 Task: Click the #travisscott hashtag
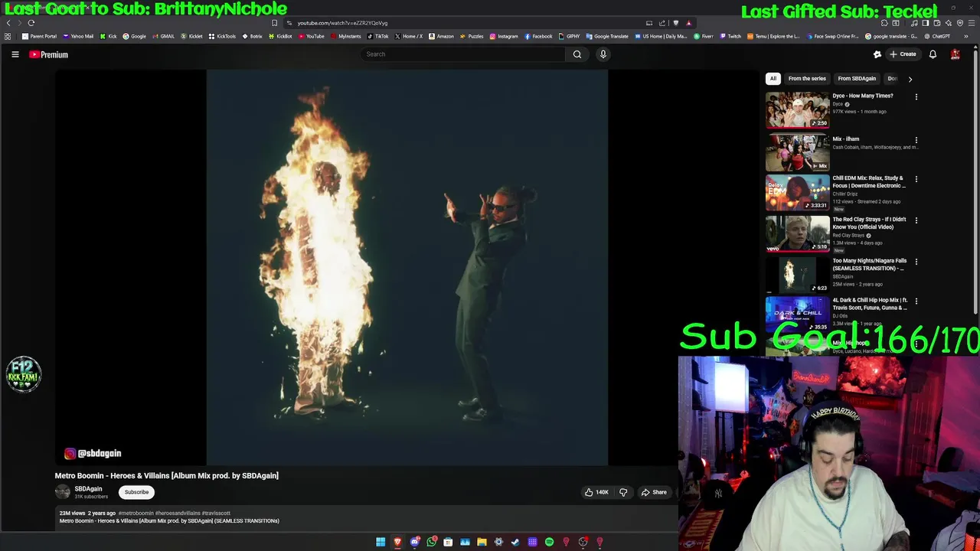coord(216,514)
